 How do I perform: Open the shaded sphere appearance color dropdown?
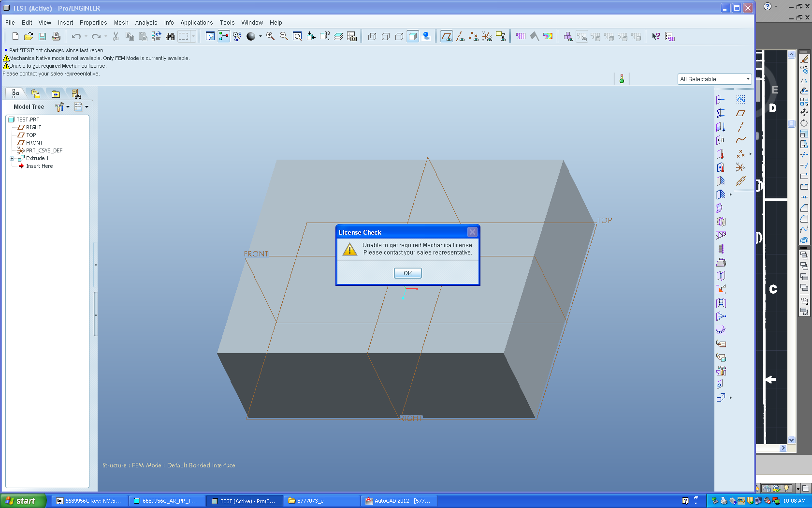[261, 36]
